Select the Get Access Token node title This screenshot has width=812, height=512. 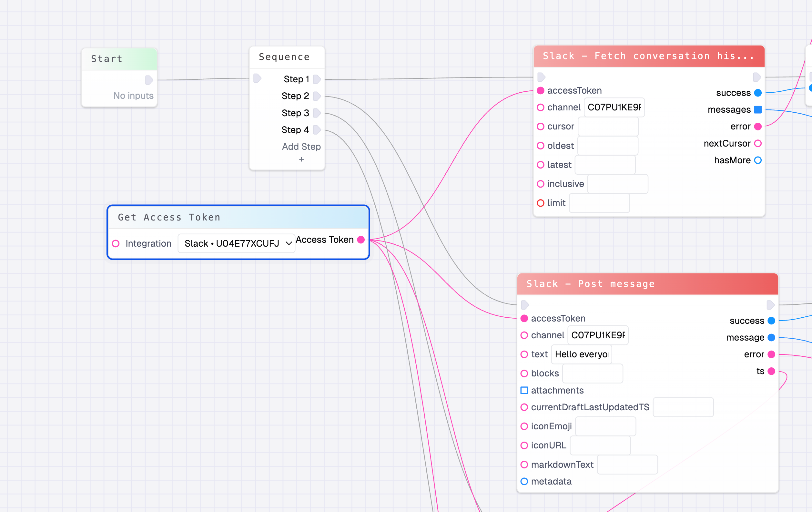169,218
